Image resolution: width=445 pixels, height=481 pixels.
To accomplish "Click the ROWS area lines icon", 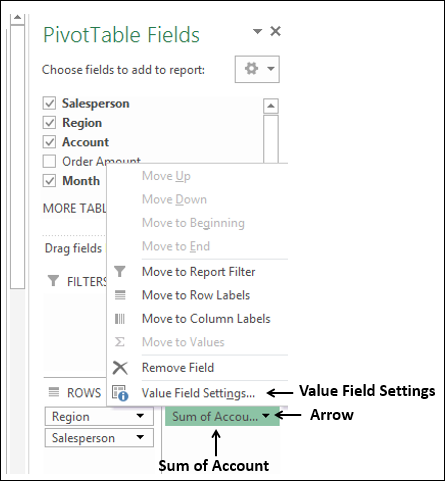I will point(54,392).
